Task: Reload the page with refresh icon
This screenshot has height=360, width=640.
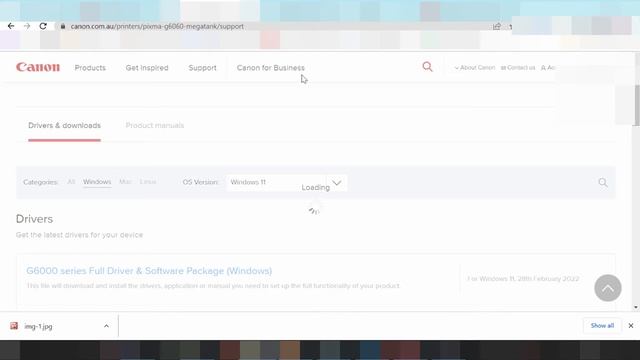Action: [x=43, y=26]
